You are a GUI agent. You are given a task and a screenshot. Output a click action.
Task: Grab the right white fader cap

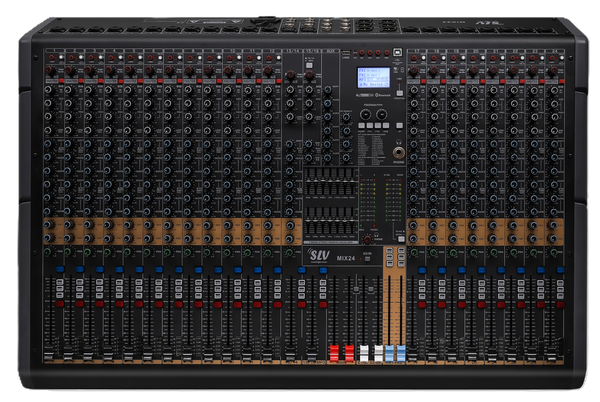point(378,353)
